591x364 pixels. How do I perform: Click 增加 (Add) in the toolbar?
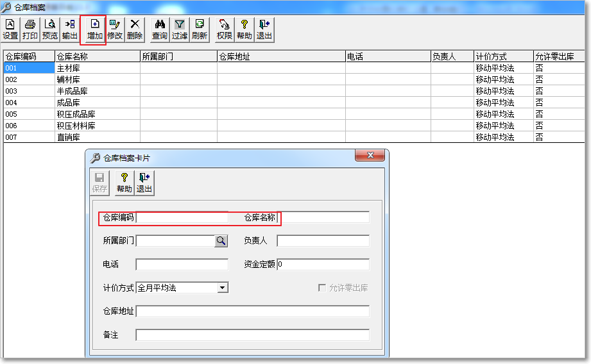click(x=94, y=29)
